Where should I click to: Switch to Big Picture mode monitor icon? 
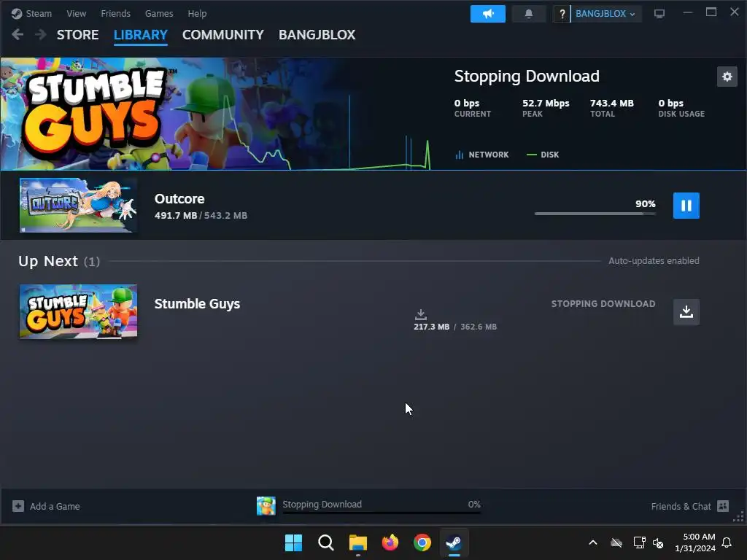click(x=659, y=13)
